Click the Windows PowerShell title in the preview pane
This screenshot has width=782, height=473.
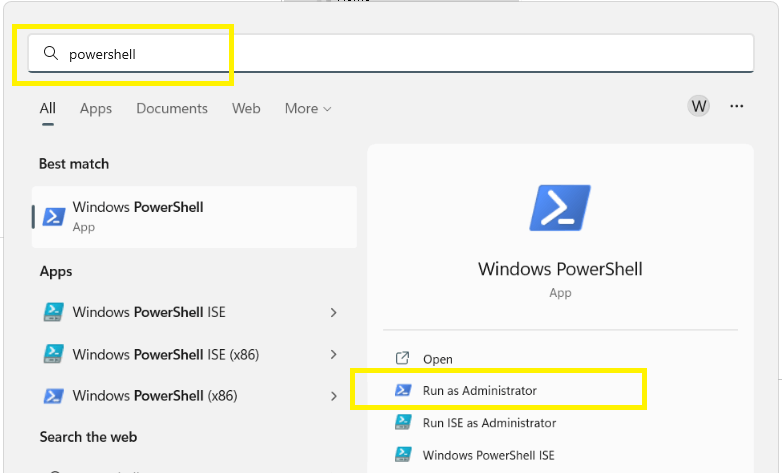(560, 269)
